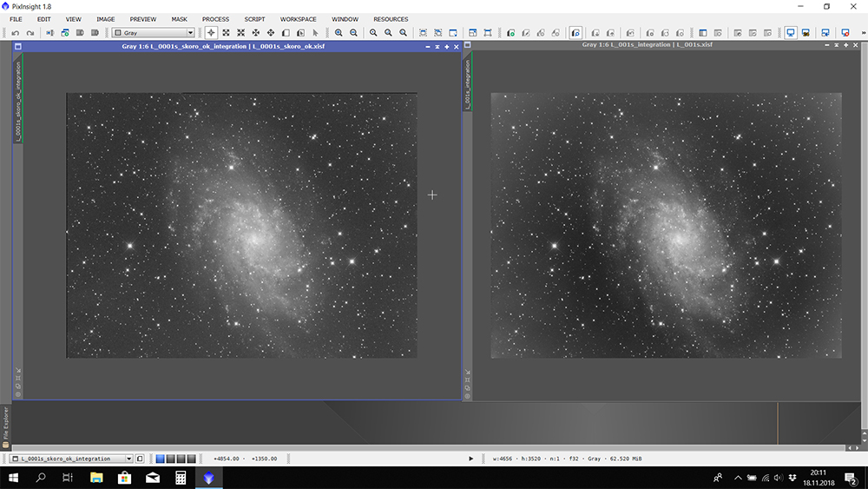The width and height of the screenshot is (868, 489).
Task: Open the Windows Calculator from taskbar
Action: tap(181, 478)
